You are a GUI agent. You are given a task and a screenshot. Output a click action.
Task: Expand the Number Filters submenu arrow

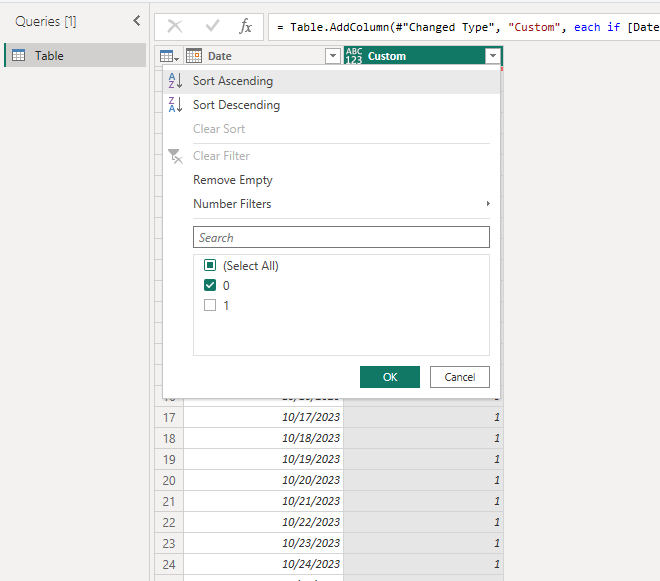(488, 204)
